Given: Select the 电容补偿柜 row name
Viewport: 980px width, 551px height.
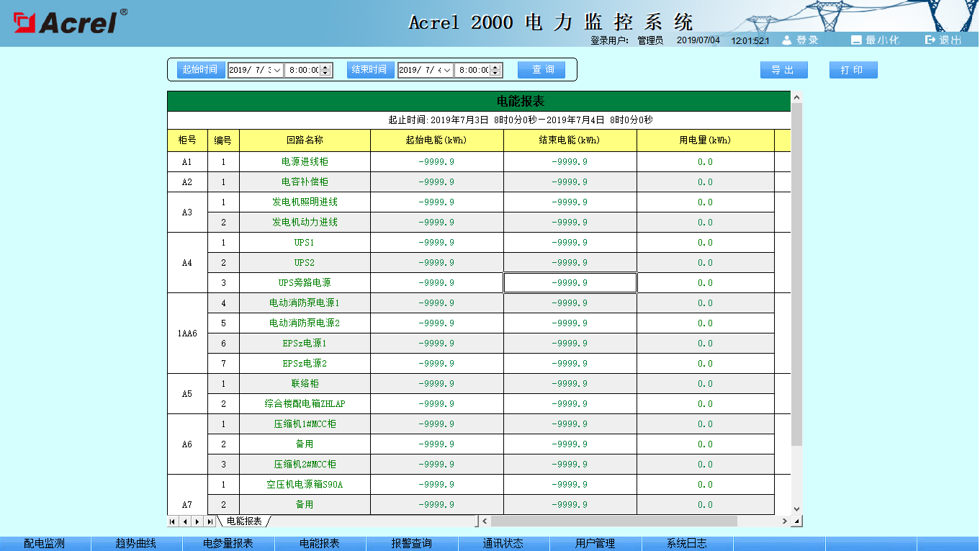Looking at the screenshot, I should point(305,182).
